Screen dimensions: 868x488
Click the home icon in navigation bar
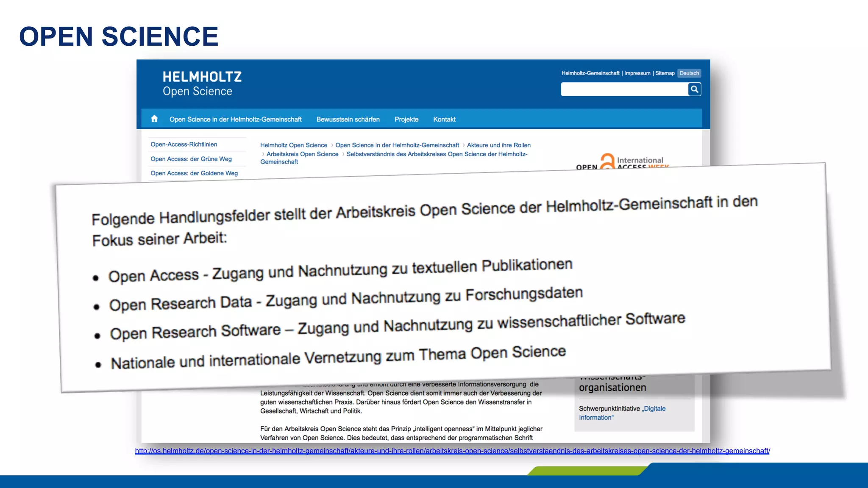point(154,119)
